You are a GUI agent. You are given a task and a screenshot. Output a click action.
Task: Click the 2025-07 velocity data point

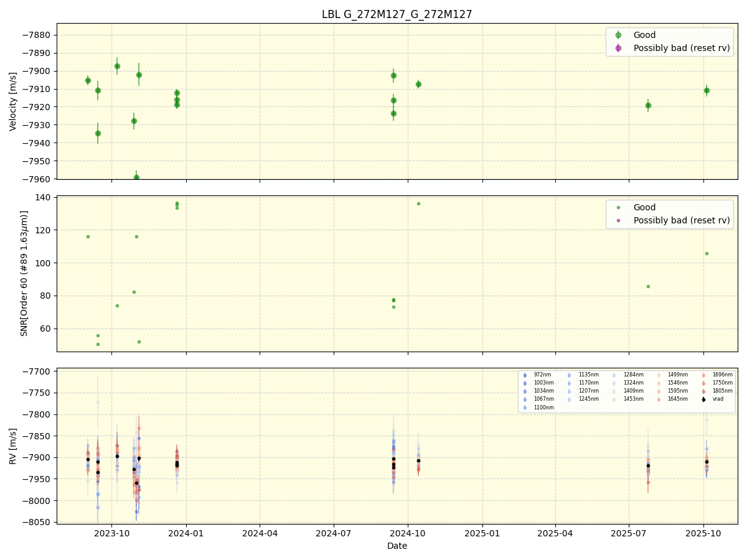click(x=648, y=105)
